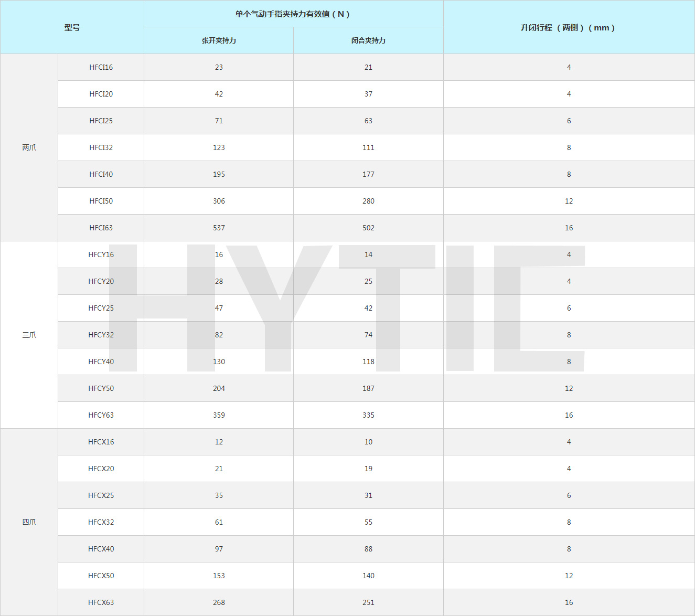The height and width of the screenshot is (616, 695).
Task: Select the HFCX25 model name
Action: pyautogui.click(x=101, y=495)
